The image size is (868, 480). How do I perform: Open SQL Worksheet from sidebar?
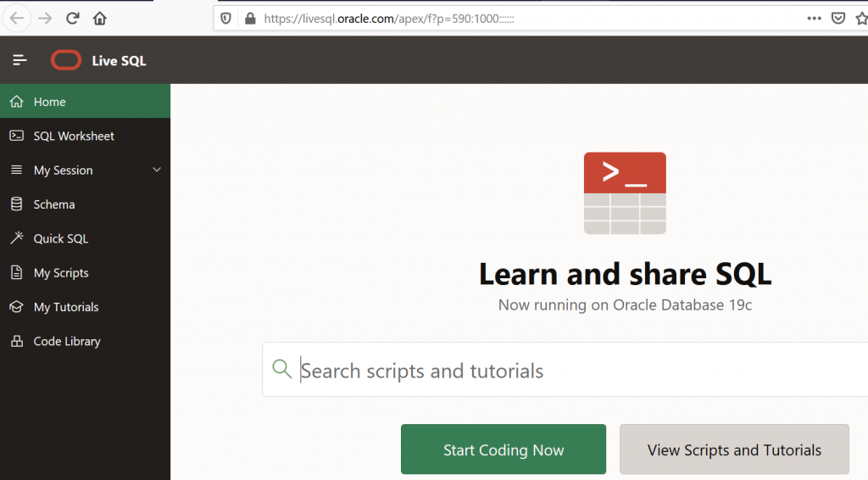pos(86,136)
